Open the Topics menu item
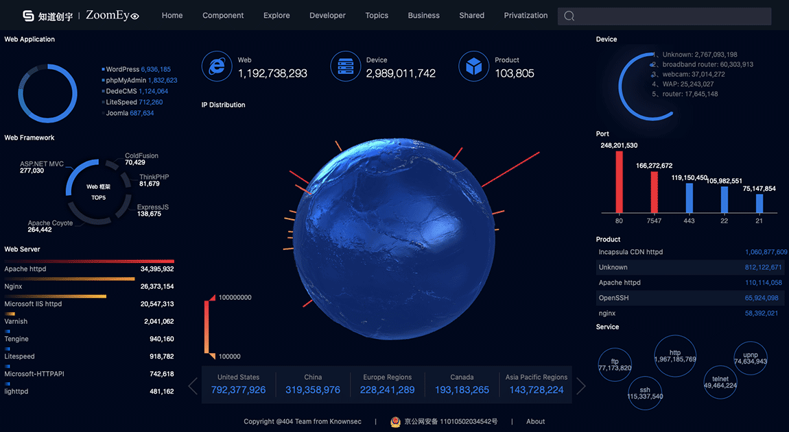Viewport: 789px width, 432px height. (376, 16)
